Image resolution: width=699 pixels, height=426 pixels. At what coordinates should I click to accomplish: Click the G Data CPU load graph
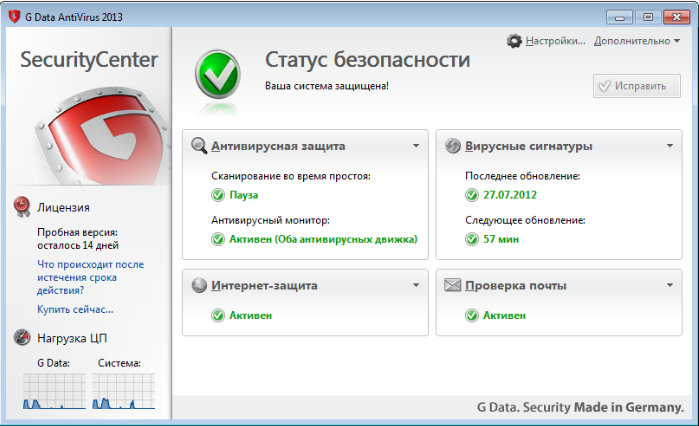(x=54, y=391)
